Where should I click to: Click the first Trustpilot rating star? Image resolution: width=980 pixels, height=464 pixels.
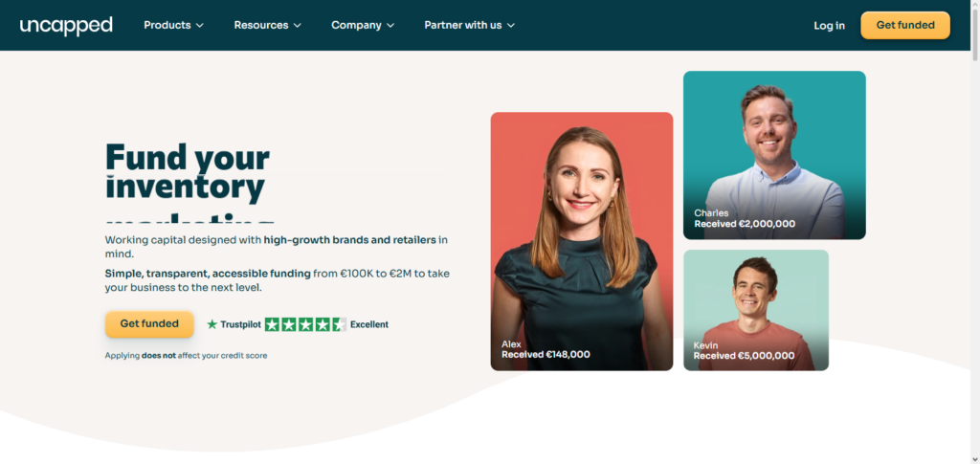pos(272,324)
